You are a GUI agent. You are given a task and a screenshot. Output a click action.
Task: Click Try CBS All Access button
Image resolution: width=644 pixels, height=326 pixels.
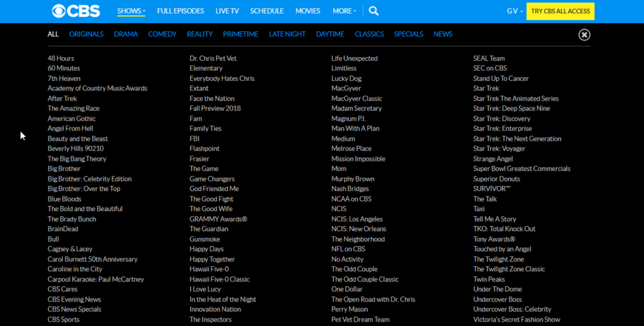(560, 11)
